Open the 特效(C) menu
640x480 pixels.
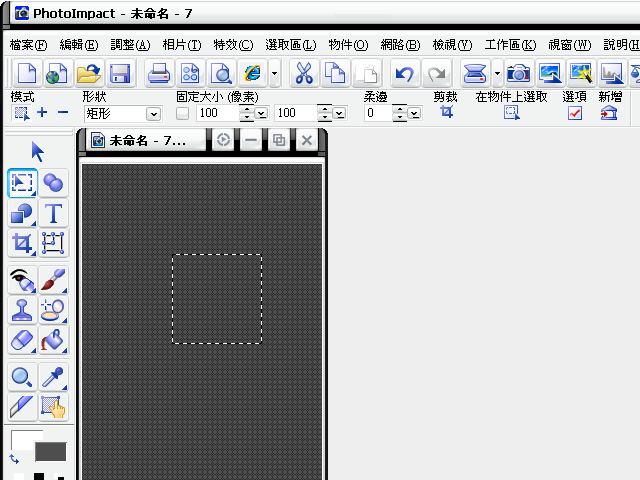233,44
